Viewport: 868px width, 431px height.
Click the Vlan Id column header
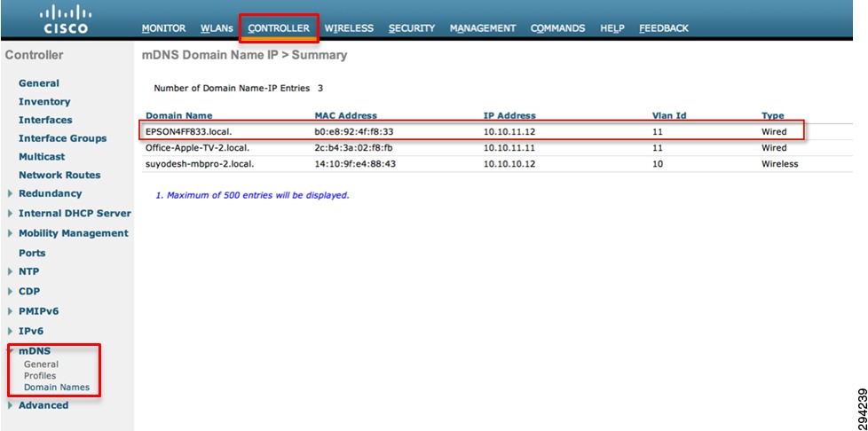click(669, 115)
